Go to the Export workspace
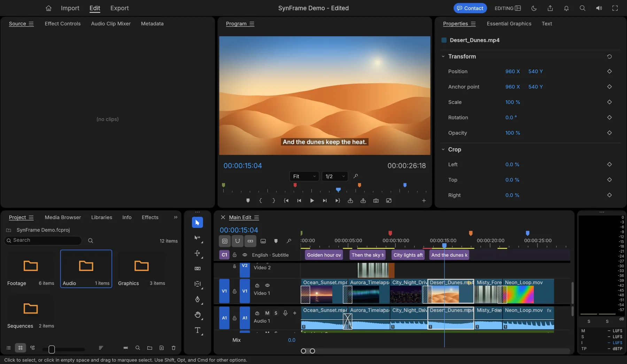627x364 pixels. (x=119, y=8)
